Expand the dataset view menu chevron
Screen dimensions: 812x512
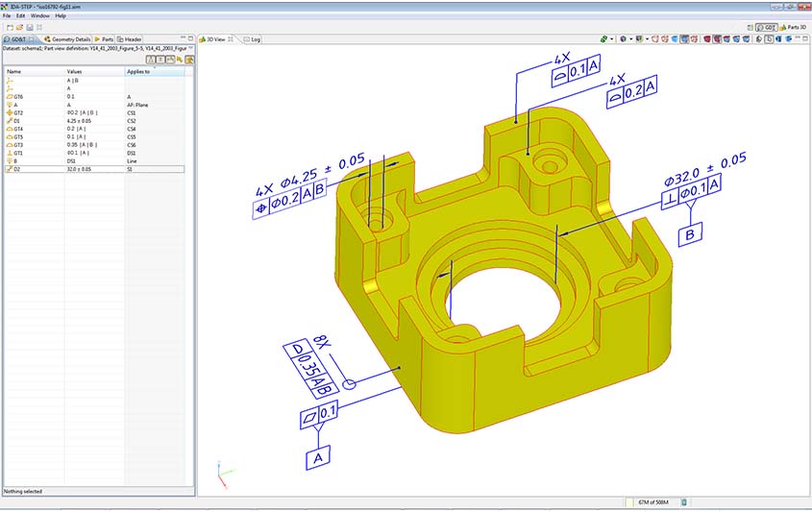[191, 47]
